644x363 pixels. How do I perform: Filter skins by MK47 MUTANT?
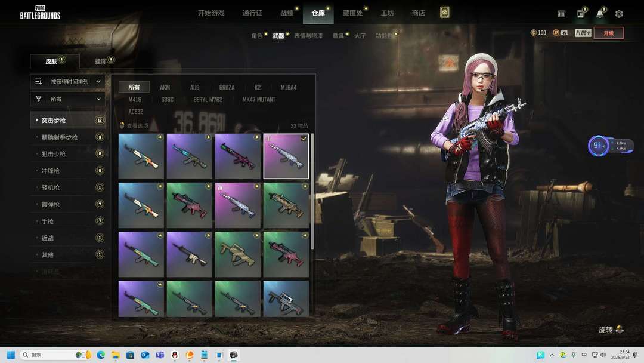pyautogui.click(x=259, y=100)
